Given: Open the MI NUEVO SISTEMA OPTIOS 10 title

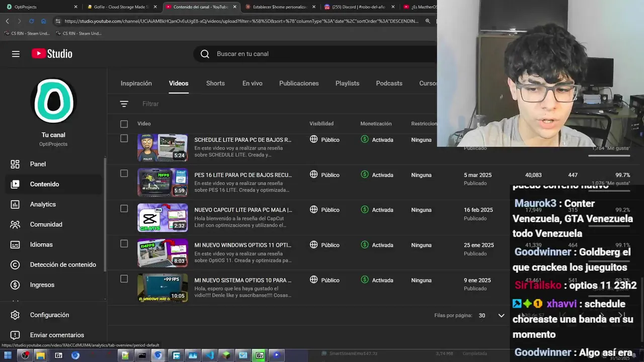Looking at the screenshot, I should pos(243,280).
